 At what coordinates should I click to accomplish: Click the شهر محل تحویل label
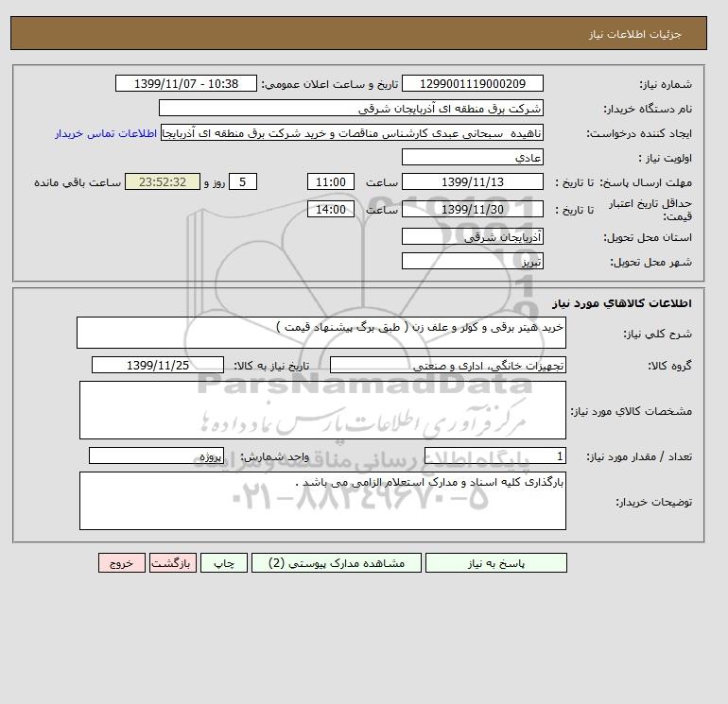650,262
